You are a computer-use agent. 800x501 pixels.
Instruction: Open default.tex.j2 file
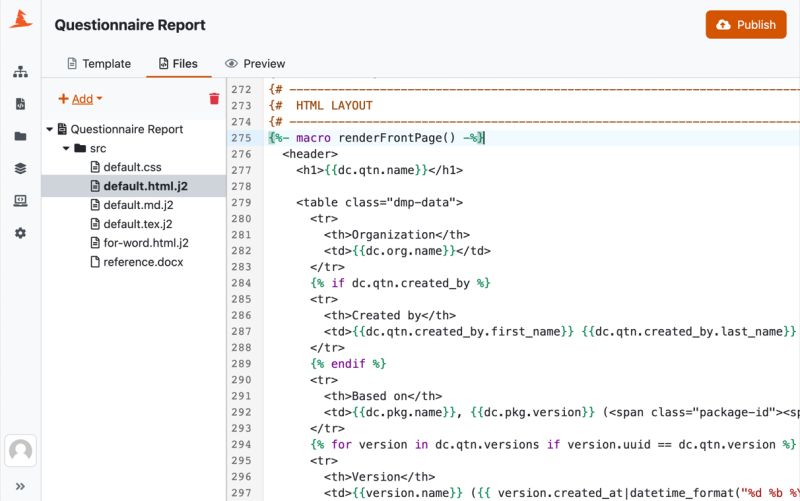coord(132,224)
